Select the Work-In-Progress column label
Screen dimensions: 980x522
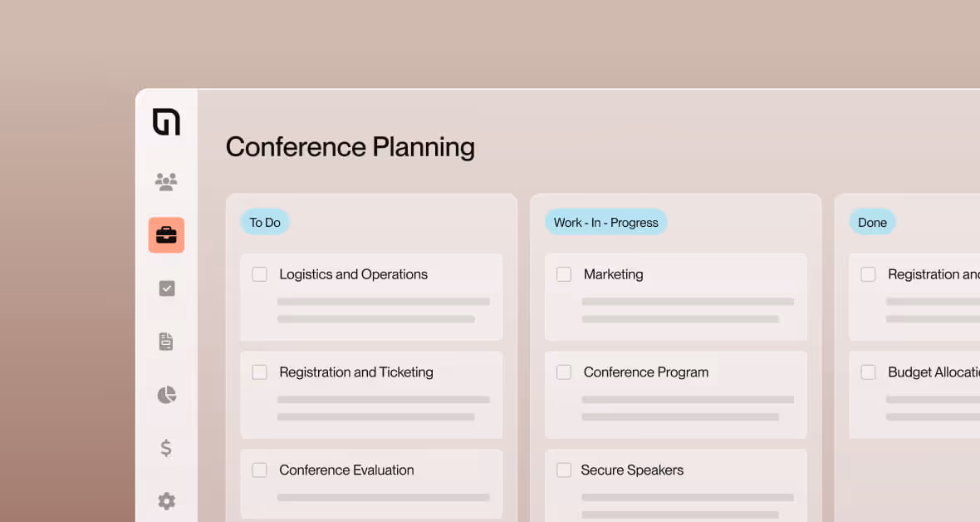(605, 221)
